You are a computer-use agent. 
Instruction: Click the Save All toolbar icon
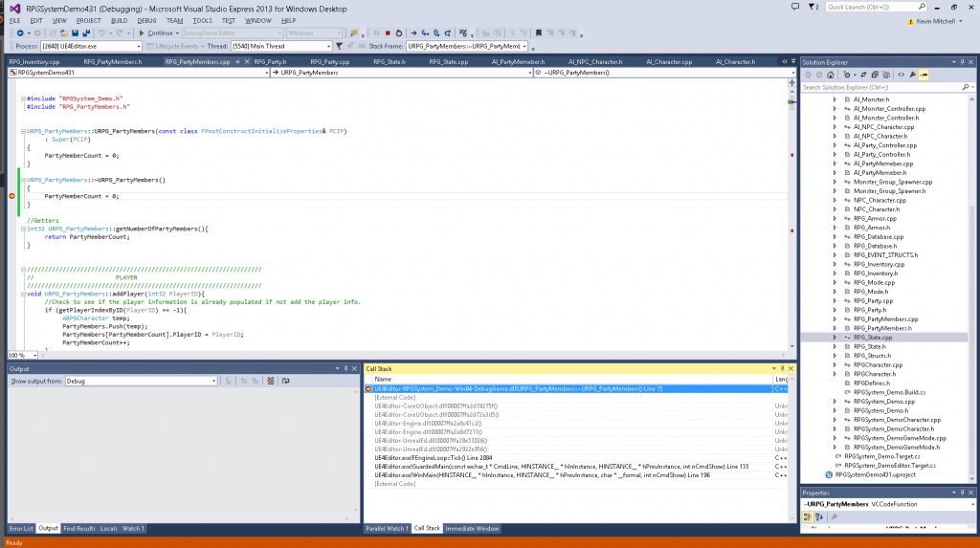[x=85, y=33]
